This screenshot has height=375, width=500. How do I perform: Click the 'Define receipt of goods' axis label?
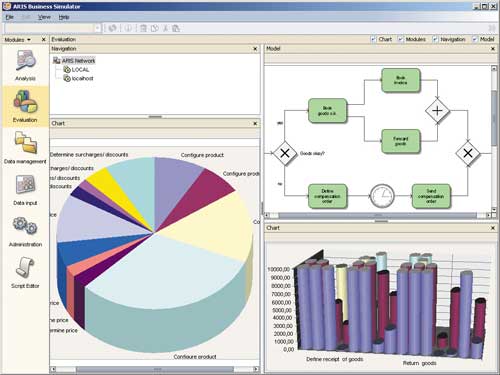point(334,359)
